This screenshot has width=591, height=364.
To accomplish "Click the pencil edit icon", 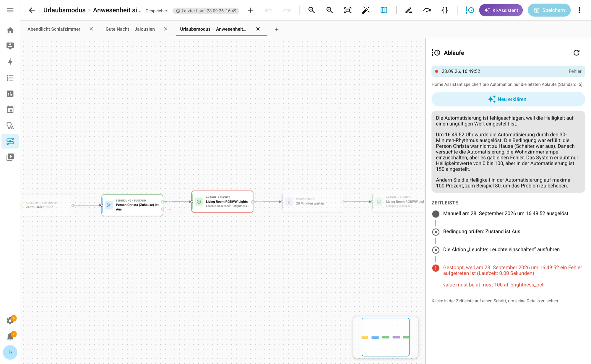I will tap(409, 10).
